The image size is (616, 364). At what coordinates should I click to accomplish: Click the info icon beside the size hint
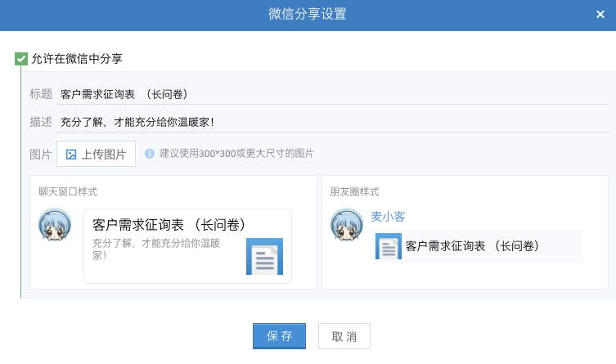[149, 154]
